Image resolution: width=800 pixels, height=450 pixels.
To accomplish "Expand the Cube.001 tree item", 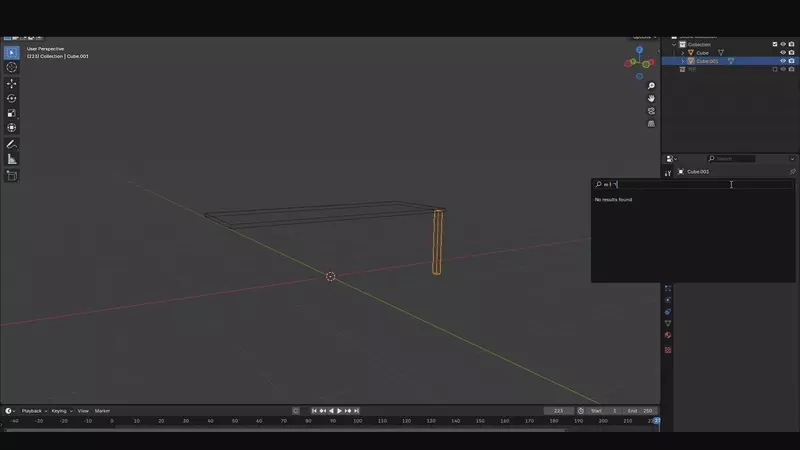I will point(683,61).
